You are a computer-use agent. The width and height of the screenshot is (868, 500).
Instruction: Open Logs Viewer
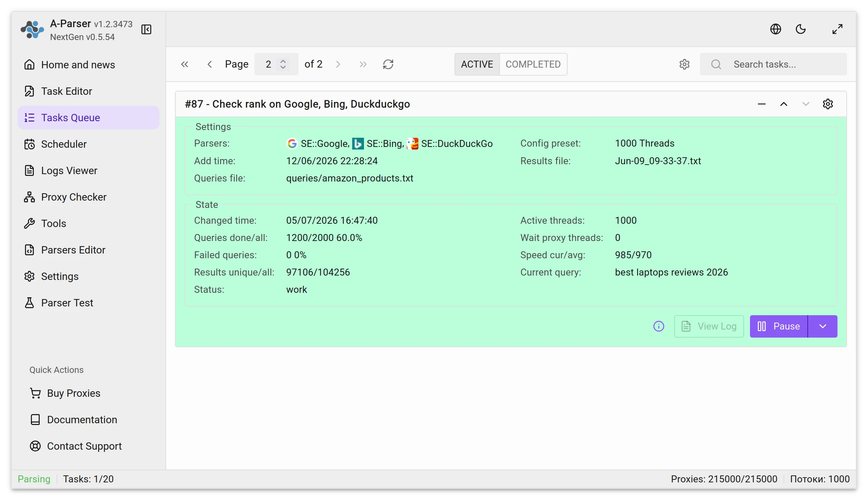click(89, 170)
